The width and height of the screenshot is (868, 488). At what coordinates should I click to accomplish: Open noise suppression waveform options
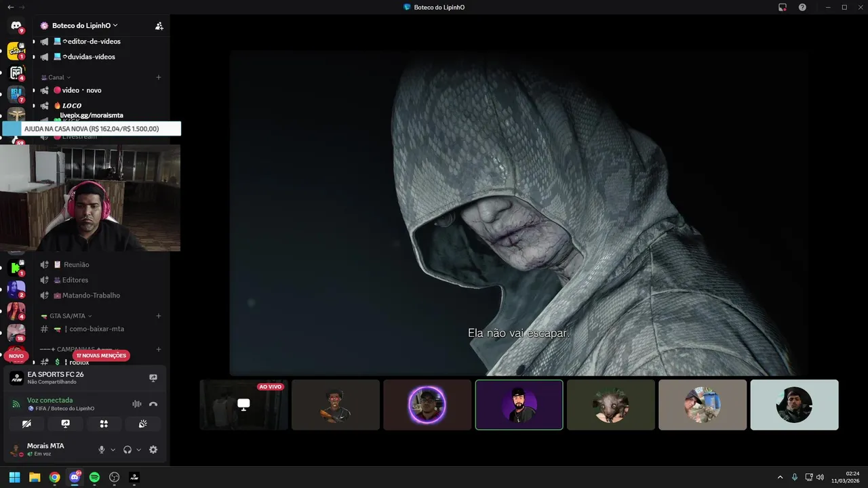click(x=137, y=404)
